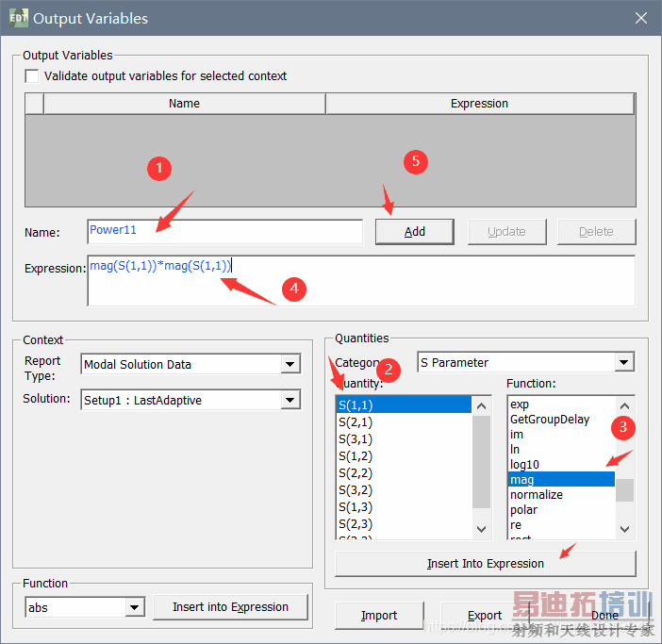Click the Expression column header
662x644 pixels.
click(480, 104)
